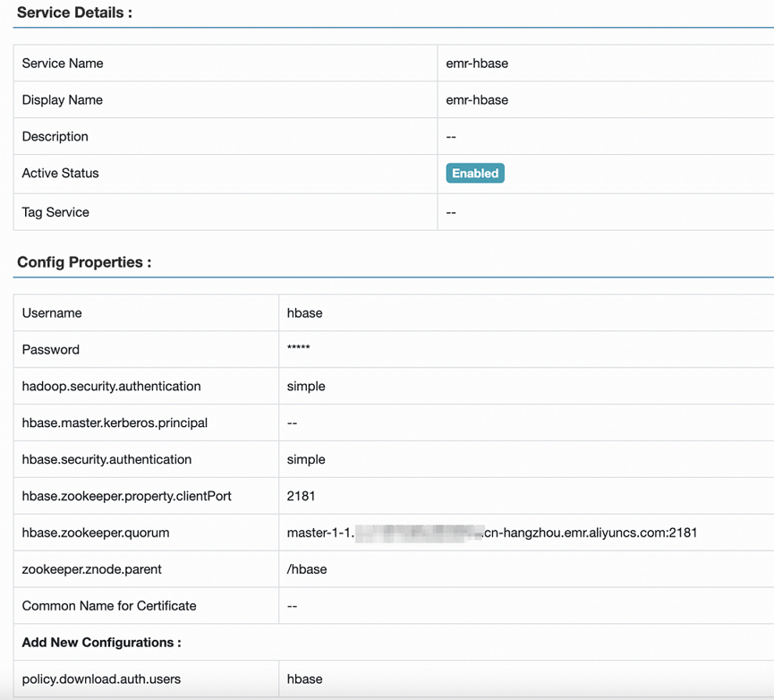Select the Service Name value emr-hbase
The height and width of the screenshot is (700, 774).
click(x=478, y=63)
